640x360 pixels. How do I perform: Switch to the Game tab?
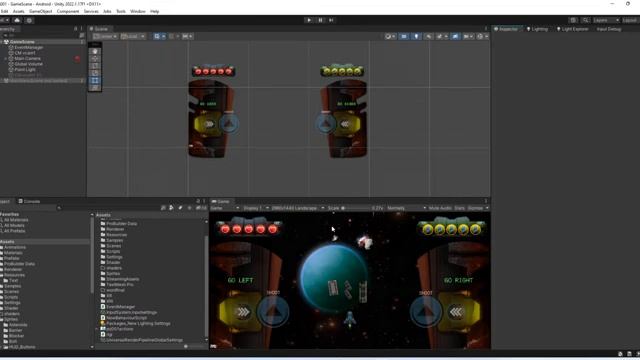coord(221,202)
